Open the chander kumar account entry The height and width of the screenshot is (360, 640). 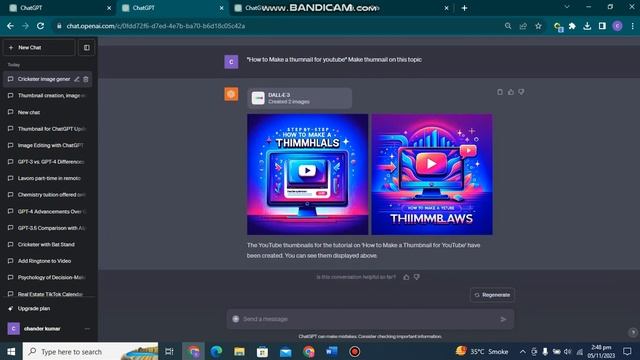coord(48,329)
